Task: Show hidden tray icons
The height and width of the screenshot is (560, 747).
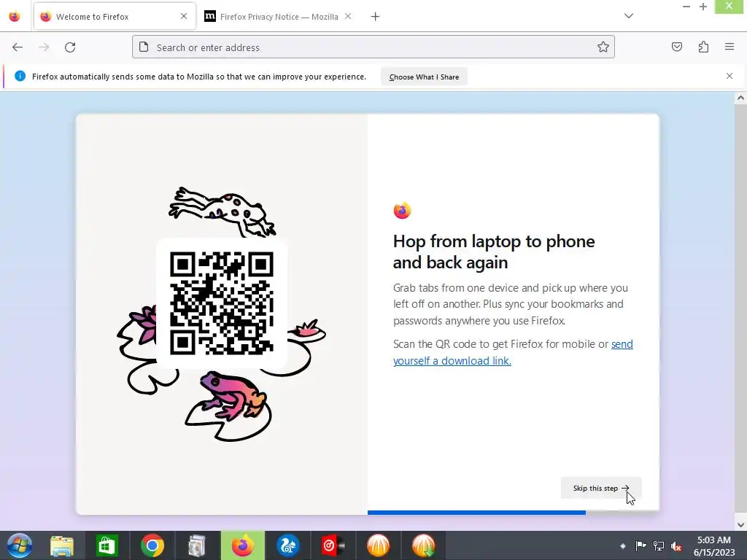Action: point(623,545)
